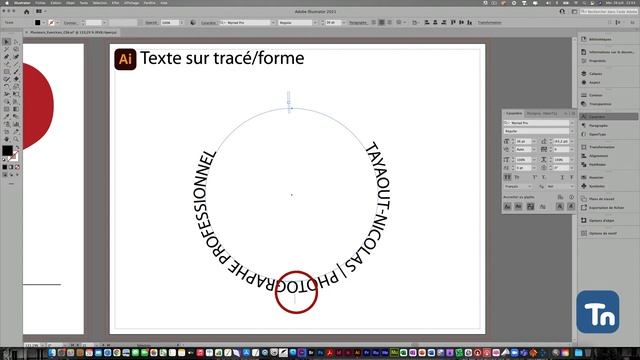This screenshot has height=360, width=640.
Task: Select the Type tool
Action: [7, 64]
